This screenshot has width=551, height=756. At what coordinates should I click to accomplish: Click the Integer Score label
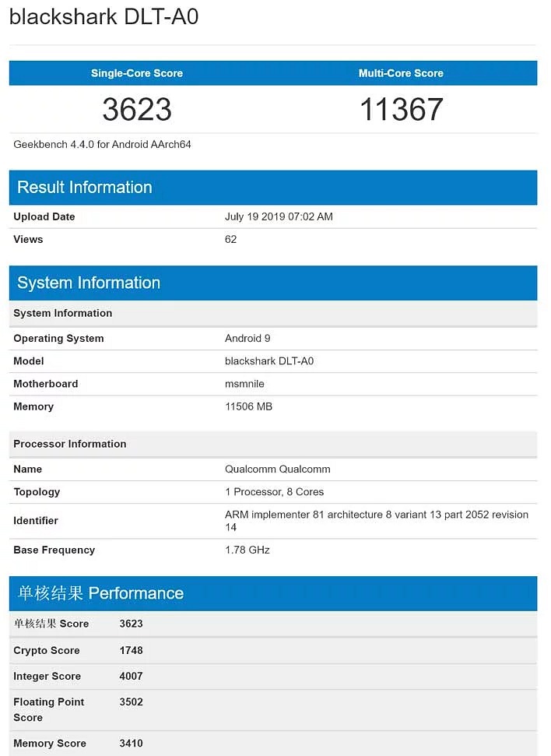click(x=47, y=677)
